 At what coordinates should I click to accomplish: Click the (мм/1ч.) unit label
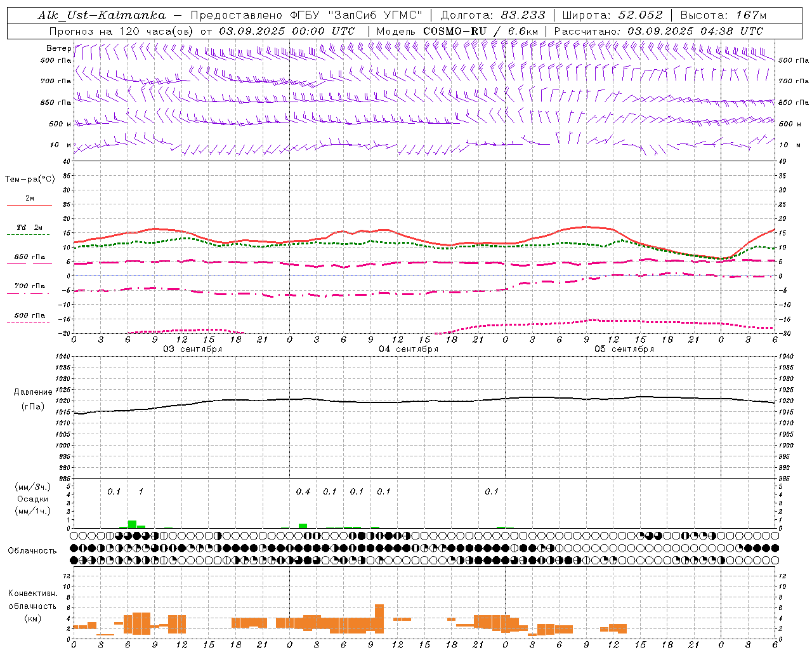click(33, 511)
